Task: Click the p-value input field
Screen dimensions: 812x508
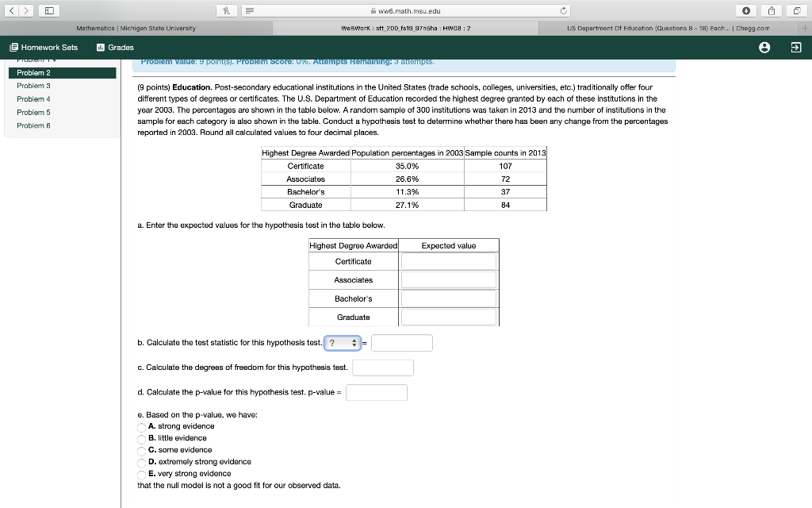Action: [x=377, y=392]
